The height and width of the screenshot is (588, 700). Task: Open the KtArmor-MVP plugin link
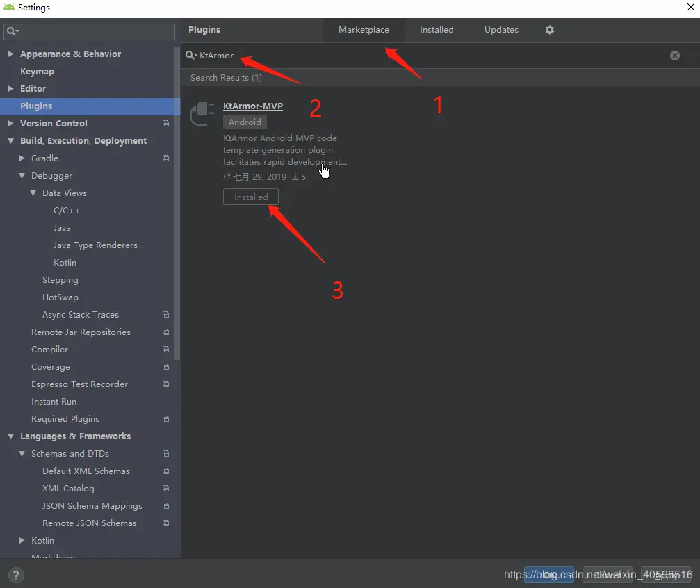pos(252,106)
